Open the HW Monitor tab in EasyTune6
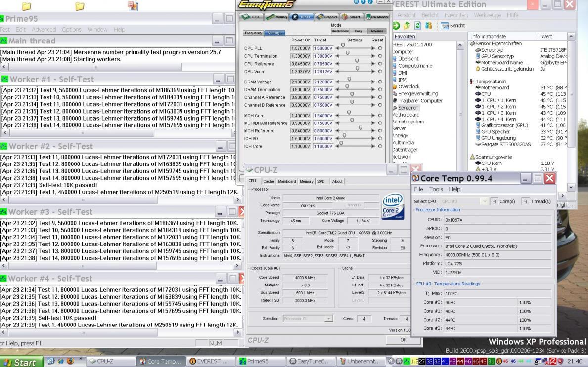The height and width of the screenshot is (367, 588). 377,17
